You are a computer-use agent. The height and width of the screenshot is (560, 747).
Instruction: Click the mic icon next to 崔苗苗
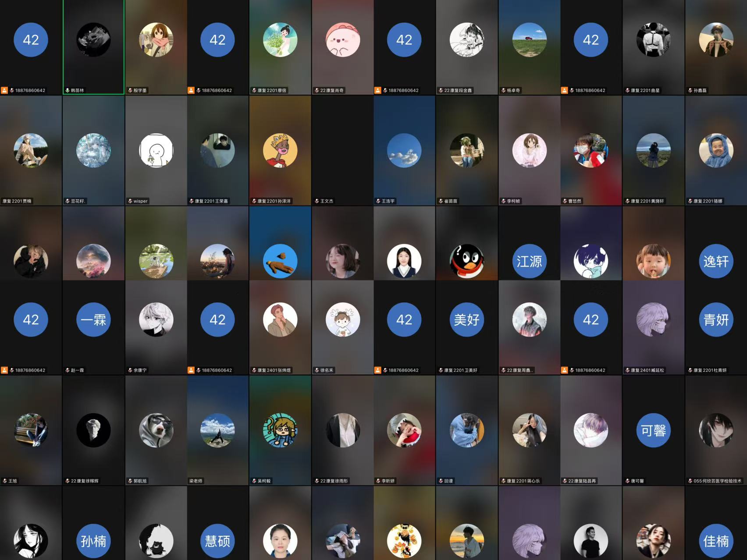(441, 201)
